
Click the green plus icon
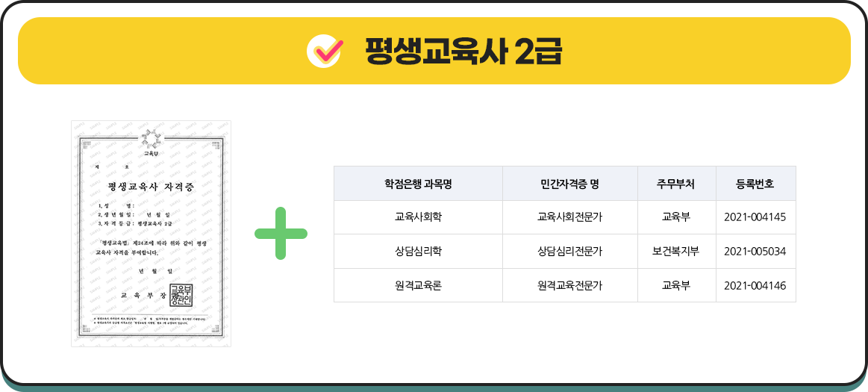coord(281,234)
